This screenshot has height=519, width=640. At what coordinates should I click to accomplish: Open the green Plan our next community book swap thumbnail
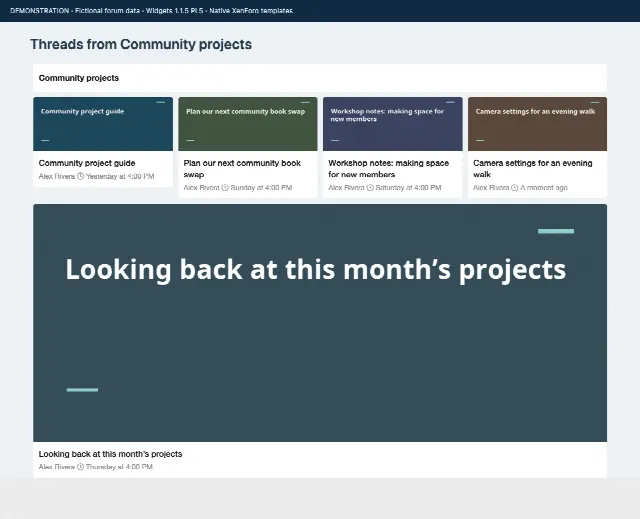click(x=248, y=124)
